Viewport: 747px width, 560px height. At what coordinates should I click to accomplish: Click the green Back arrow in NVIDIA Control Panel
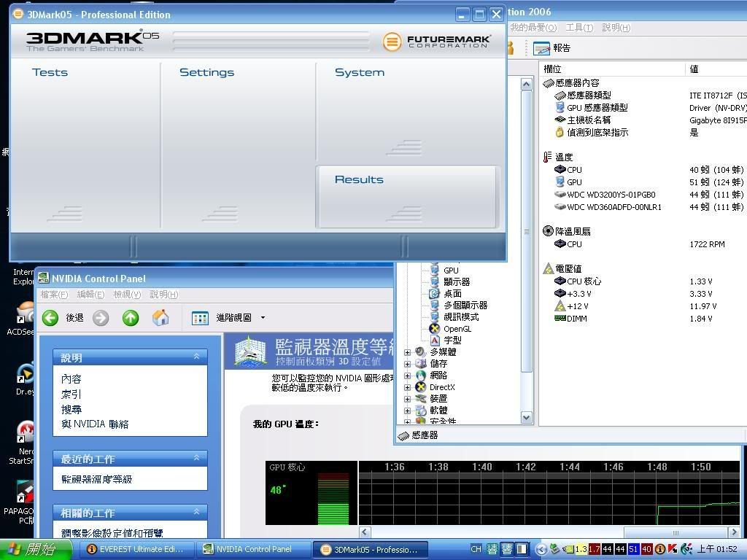coord(50,317)
